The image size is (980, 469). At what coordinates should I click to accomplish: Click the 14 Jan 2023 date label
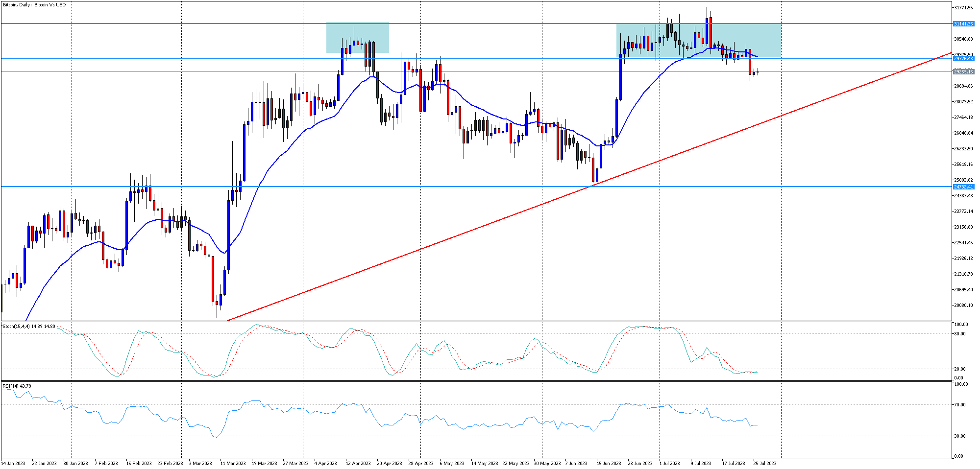click(13, 463)
